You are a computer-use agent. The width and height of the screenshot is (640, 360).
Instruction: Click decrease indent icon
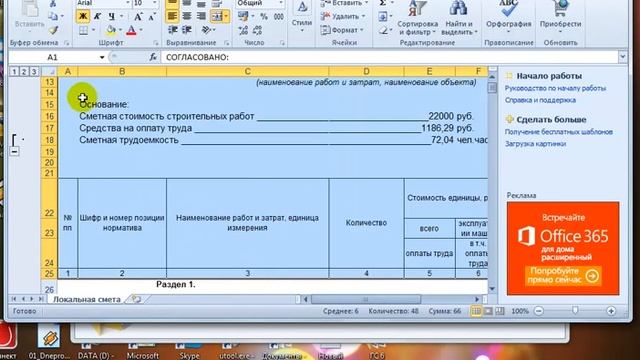173,30
